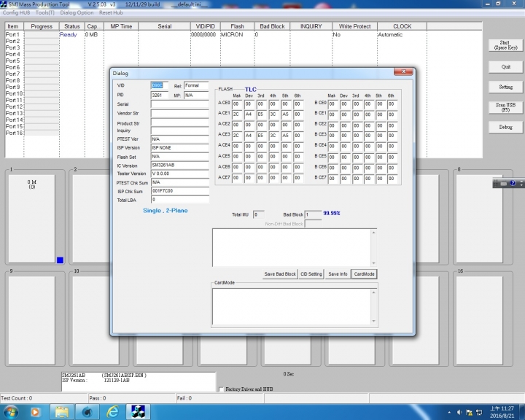Click Save Bad Block button

pos(280,274)
